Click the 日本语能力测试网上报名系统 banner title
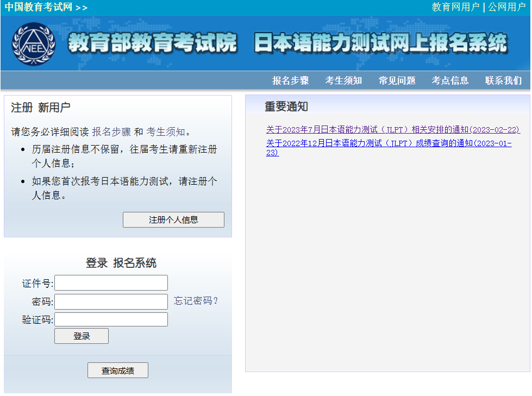This screenshot has width=532, height=396. (x=381, y=43)
